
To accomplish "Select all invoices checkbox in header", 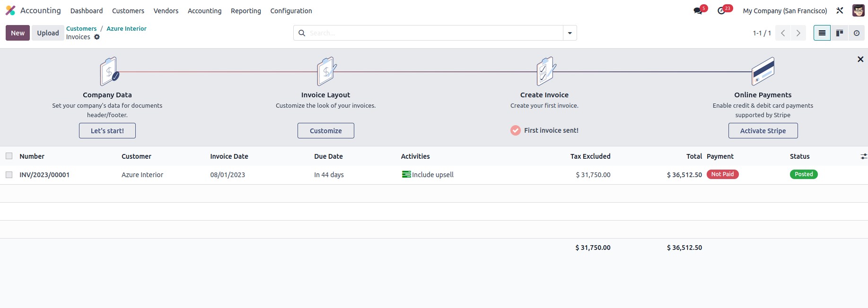I will point(9,156).
